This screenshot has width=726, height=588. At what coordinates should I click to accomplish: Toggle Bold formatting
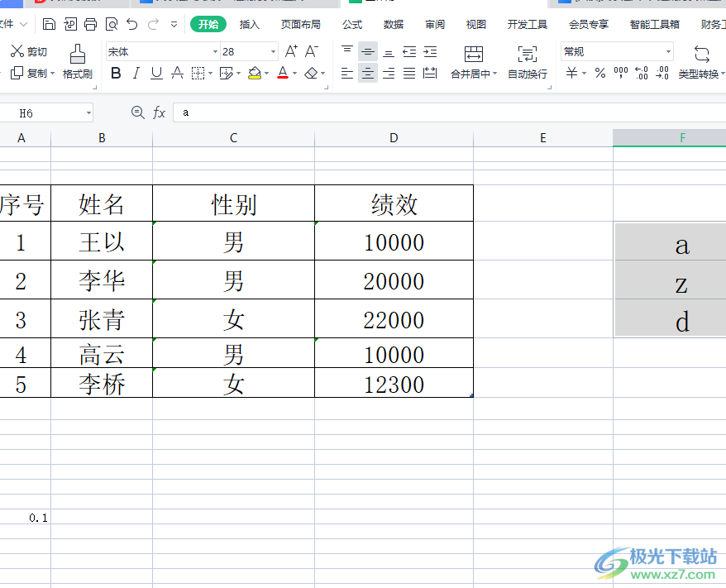click(x=117, y=73)
